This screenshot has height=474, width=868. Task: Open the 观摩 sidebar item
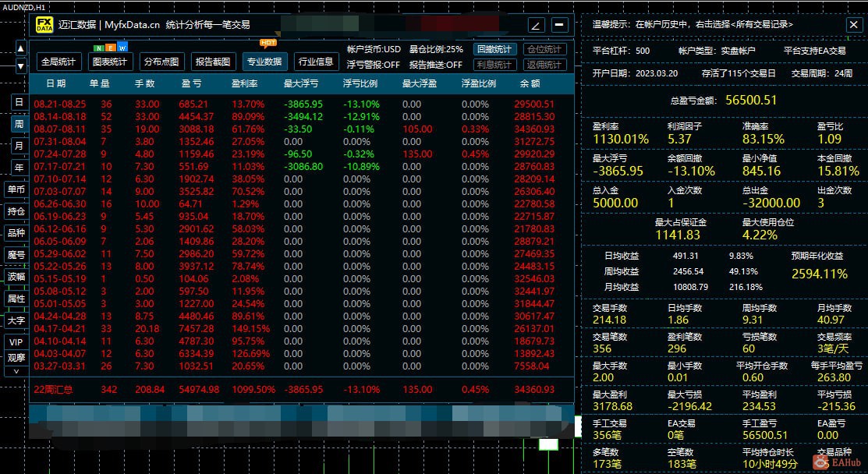click(x=16, y=357)
